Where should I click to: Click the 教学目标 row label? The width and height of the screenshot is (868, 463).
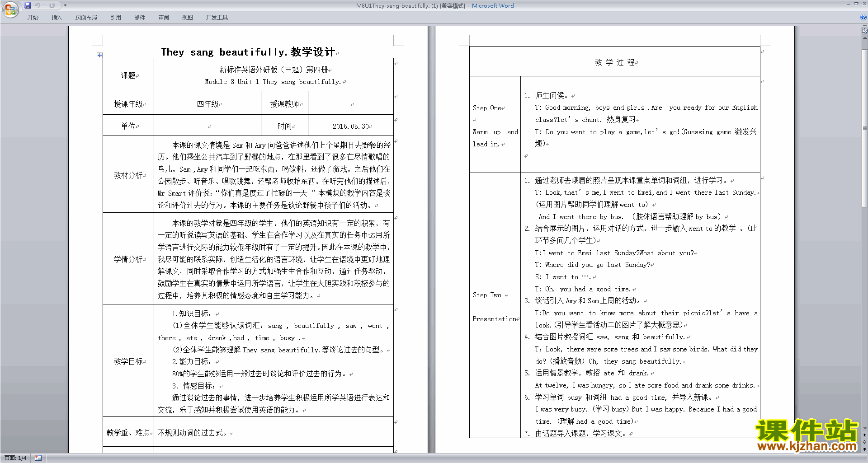click(128, 361)
